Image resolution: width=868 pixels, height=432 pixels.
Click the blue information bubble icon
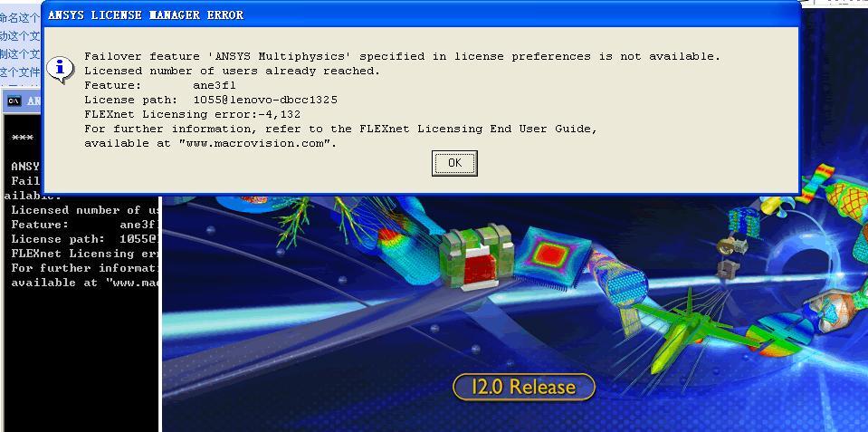click(x=59, y=69)
